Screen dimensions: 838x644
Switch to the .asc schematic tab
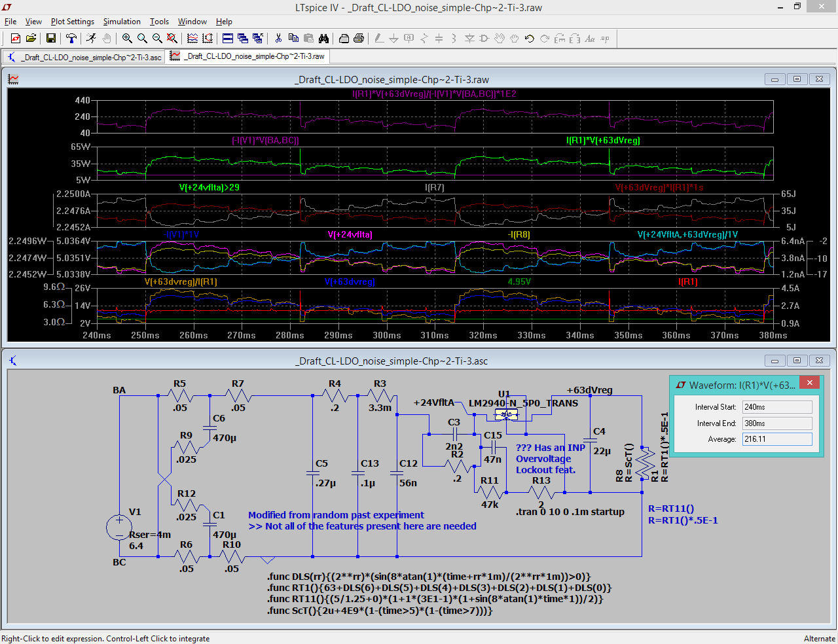click(x=84, y=57)
